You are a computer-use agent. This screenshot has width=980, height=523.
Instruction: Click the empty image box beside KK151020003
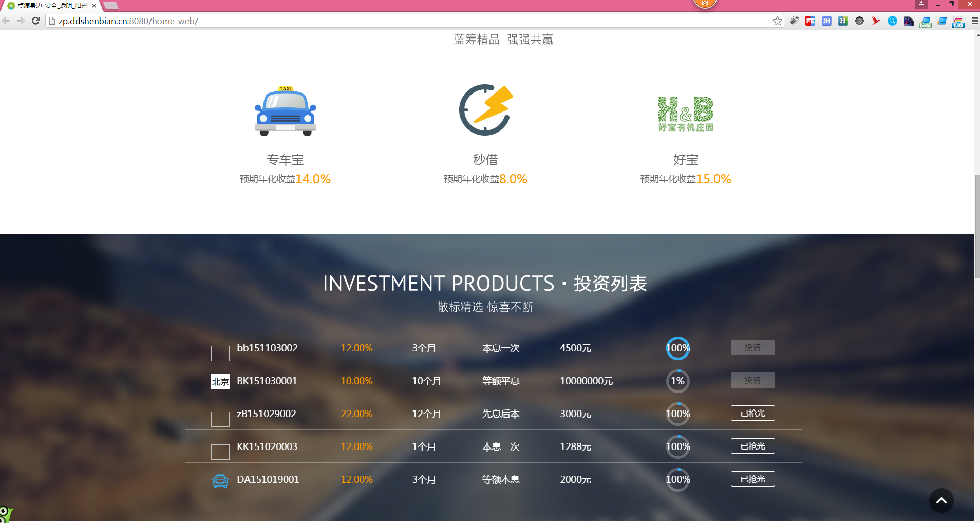(x=220, y=452)
